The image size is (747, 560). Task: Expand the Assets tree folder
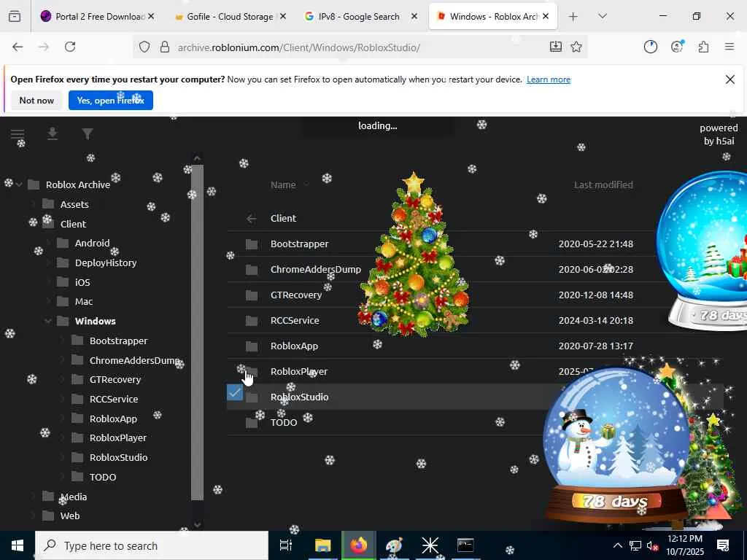pos(34,204)
